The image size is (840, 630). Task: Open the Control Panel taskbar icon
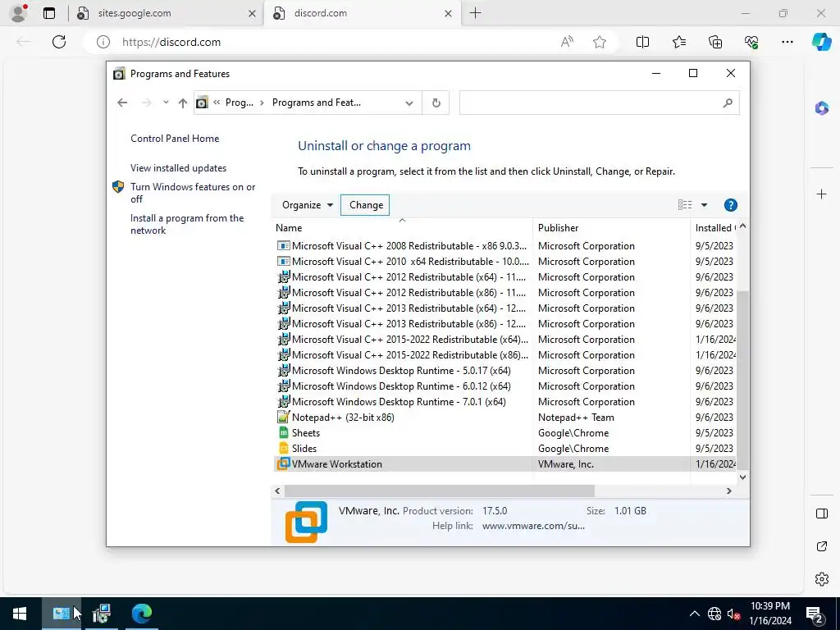61,614
